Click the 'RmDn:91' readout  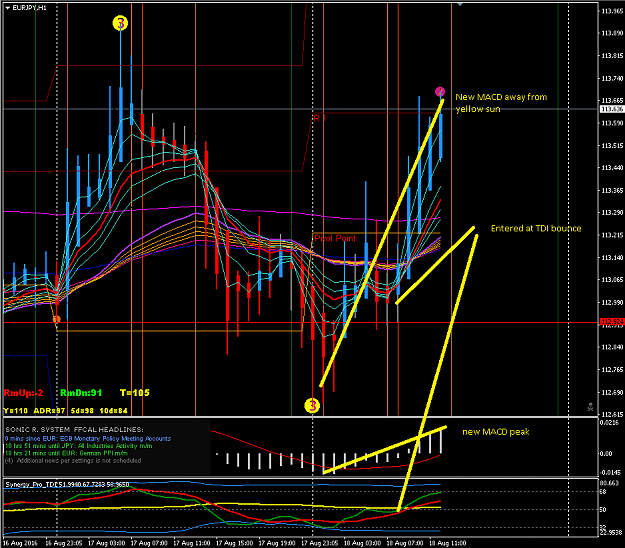81,393
